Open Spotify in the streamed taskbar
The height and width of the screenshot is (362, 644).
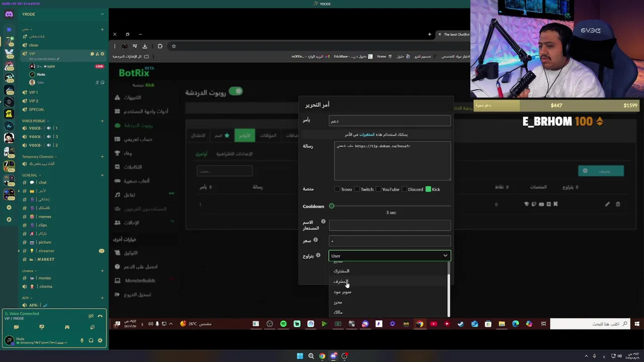(x=283, y=324)
